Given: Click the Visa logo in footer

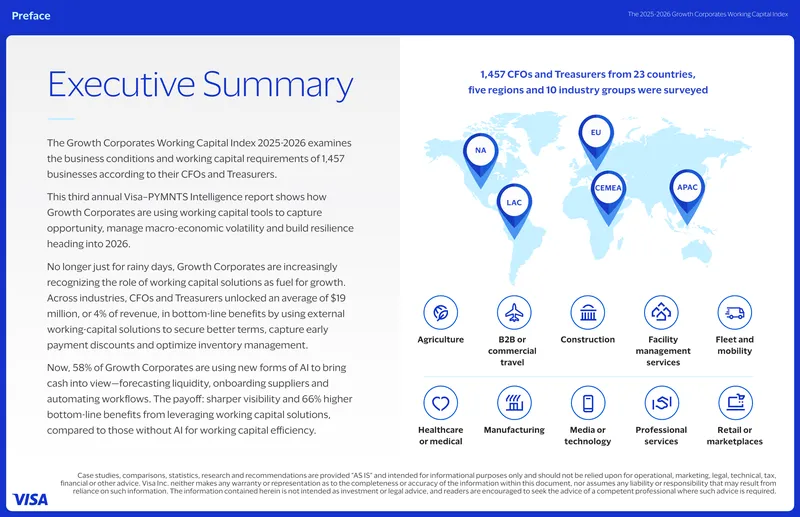Looking at the screenshot, I should [30, 499].
